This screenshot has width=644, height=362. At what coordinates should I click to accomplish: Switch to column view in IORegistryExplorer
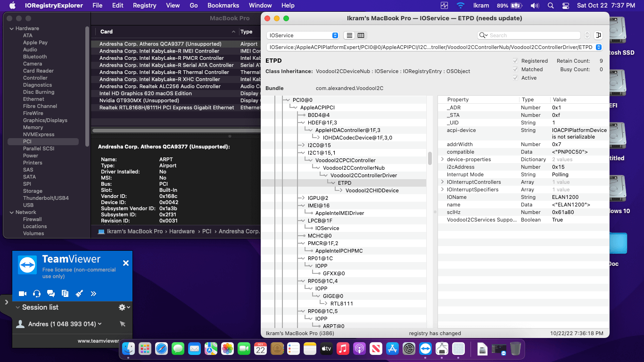(x=361, y=35)
